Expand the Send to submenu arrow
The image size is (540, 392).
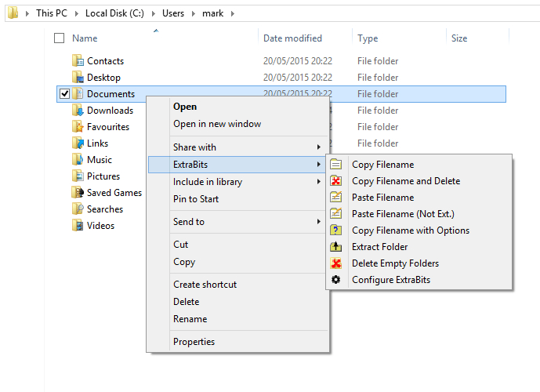tap(318, 222)
